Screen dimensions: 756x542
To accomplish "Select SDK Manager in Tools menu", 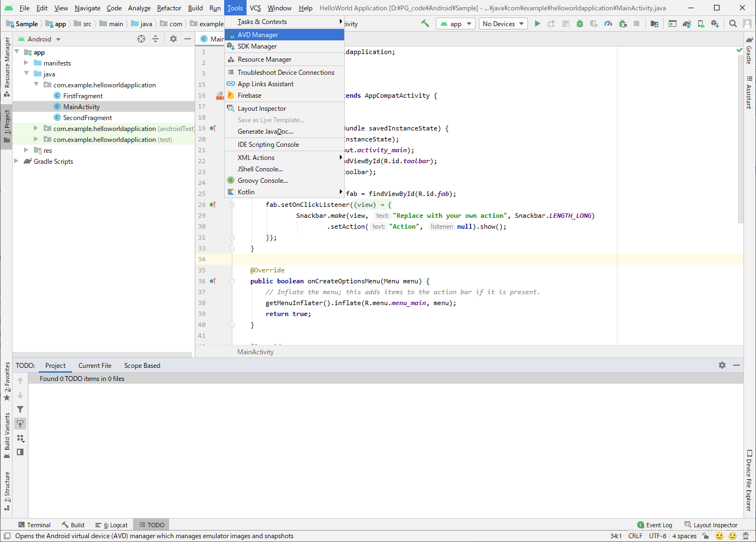I will pos(284,46).
